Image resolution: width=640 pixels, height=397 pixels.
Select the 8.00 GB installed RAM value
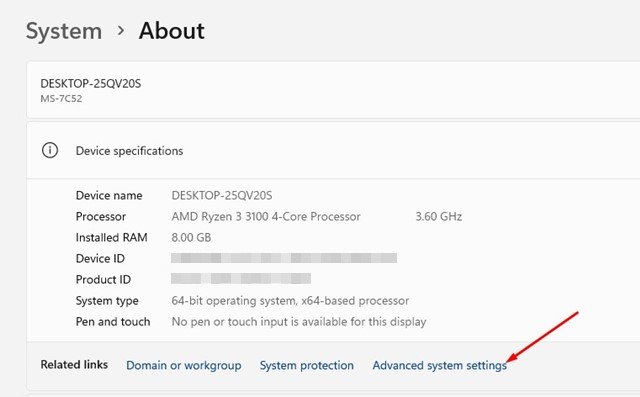pyautogui.click(x=191, y=237)
